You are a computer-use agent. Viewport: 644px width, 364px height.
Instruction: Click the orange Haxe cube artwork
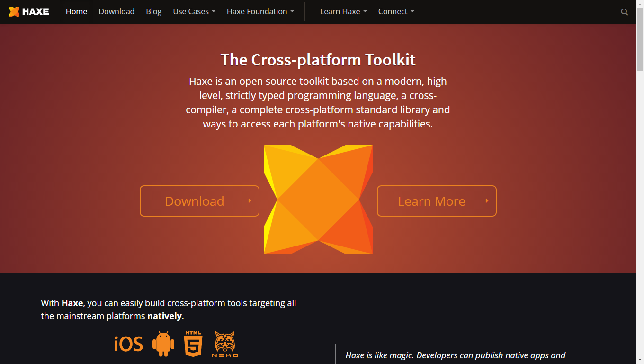pyautogui.click(x=318, y=199)
